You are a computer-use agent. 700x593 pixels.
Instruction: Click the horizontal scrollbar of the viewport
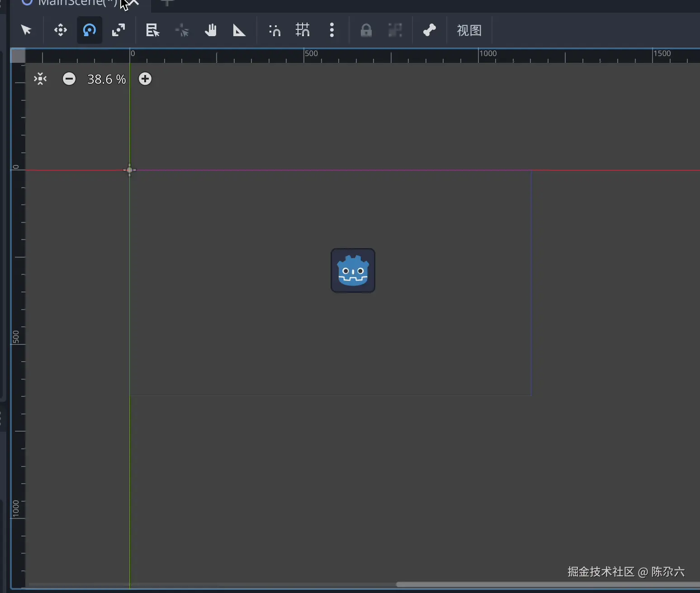point(548,584)
